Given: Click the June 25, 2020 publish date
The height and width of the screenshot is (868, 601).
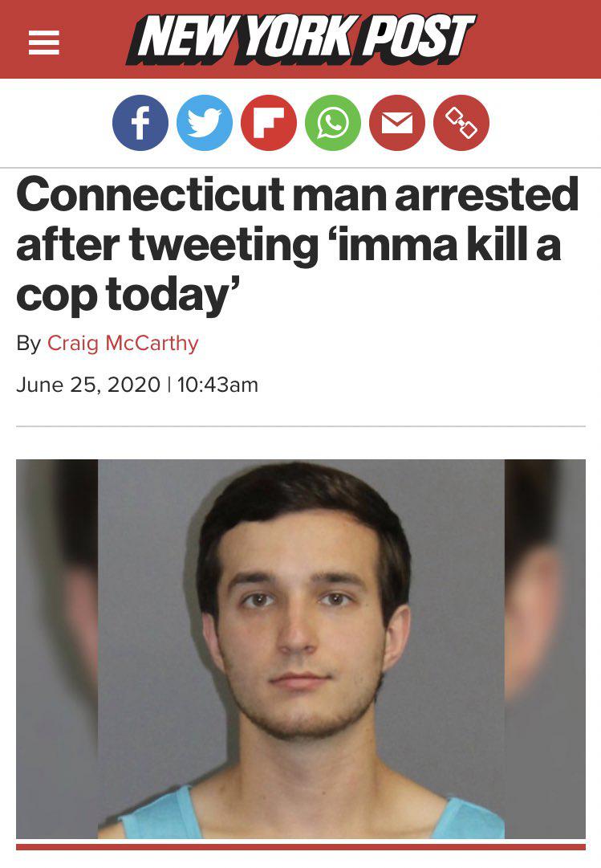Looking at the screenshot, I should coord(88,385).
